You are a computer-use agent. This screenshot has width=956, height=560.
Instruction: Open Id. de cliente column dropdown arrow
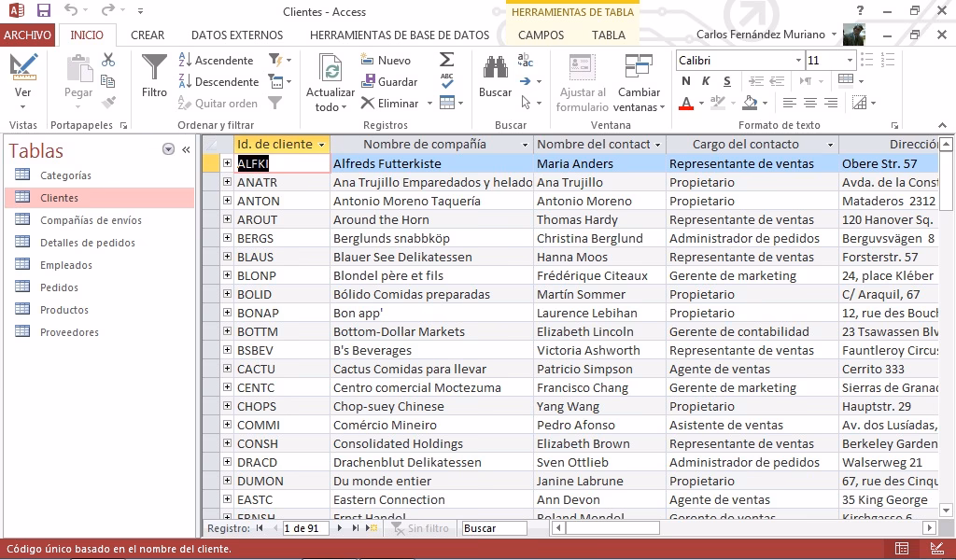point(322,145)
